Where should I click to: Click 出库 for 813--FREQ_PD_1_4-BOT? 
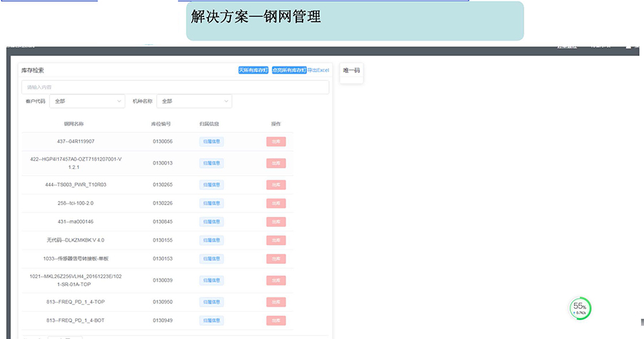click(275, 320)
